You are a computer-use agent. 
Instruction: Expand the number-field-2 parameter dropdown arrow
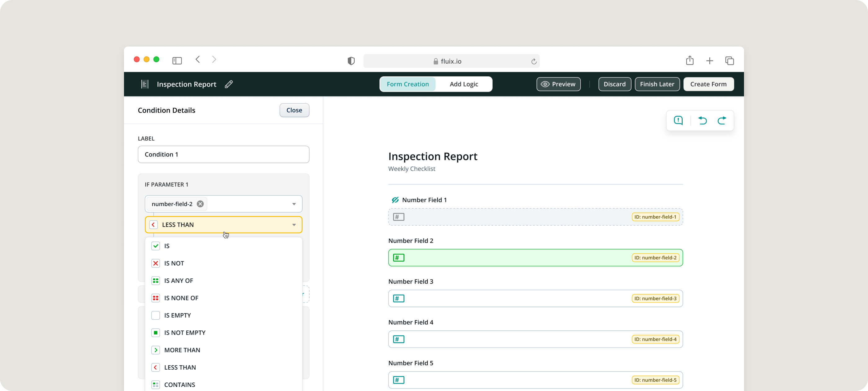(294, 204)
